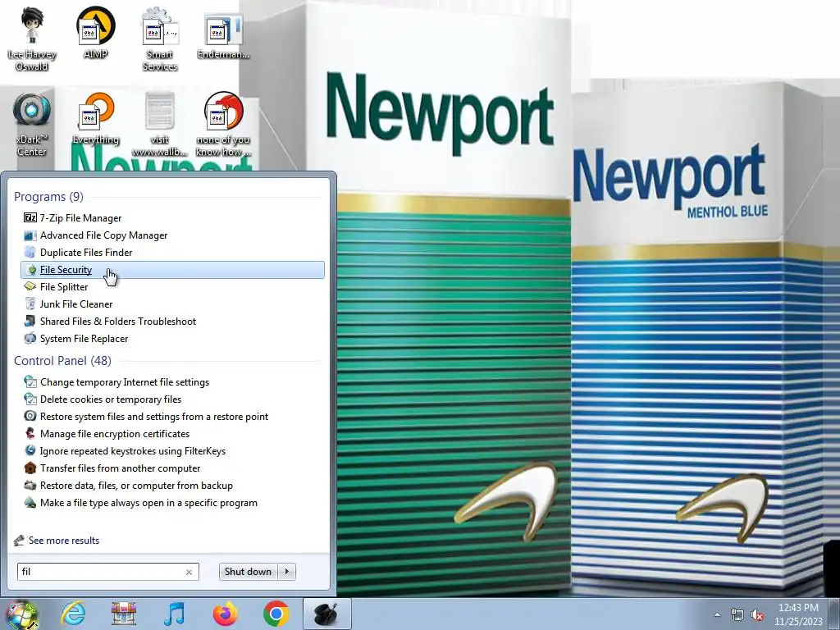Click the Junk File Cleaner trash icon

pos(30,304)
